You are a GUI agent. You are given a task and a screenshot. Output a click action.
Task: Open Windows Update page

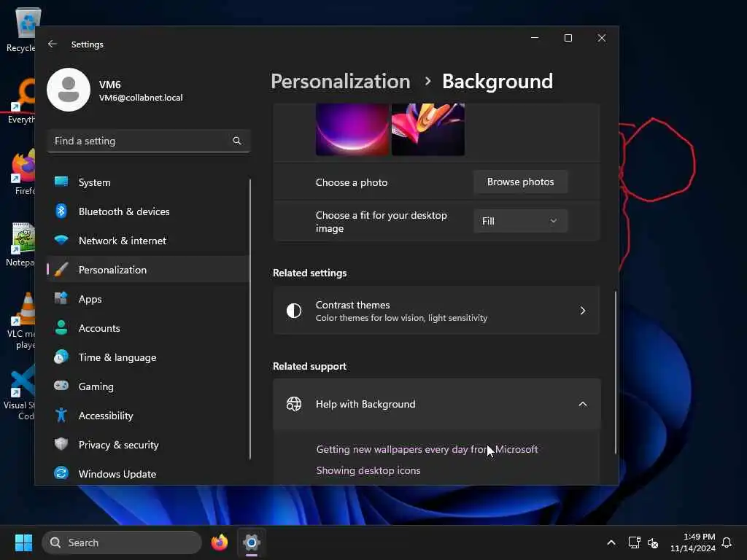click(148, 473)
